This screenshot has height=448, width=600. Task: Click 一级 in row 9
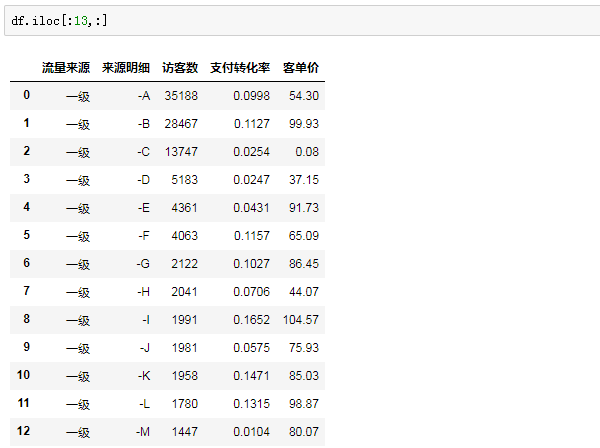tap(78, 348)
